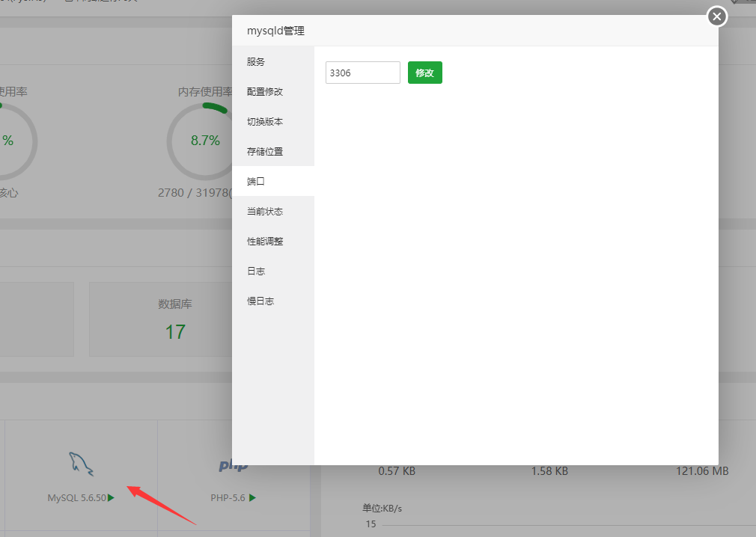Viewport: 756px width, 537px height.
Task: Select the 切换版本 tab
Action: tap(273, 121)
